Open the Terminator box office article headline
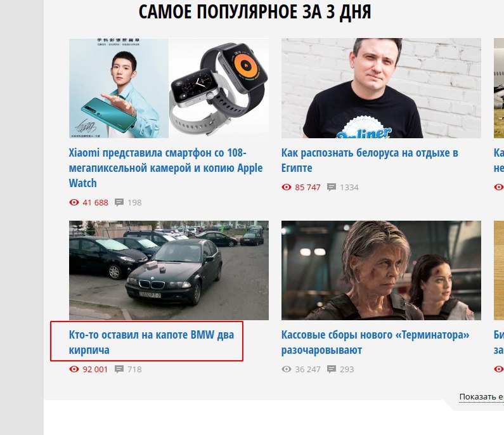The image size is (504, 435). point(375,342)
